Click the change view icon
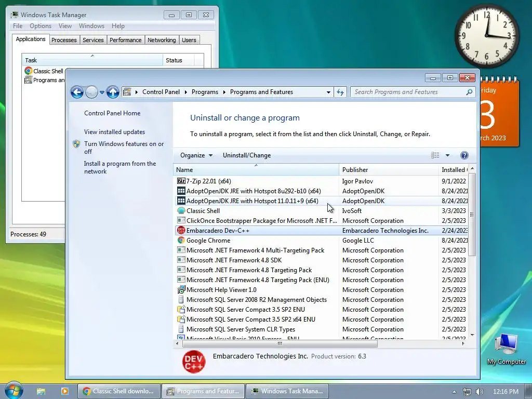The height and width of the screenshot is (399, 532). click(x=435, y=155)
